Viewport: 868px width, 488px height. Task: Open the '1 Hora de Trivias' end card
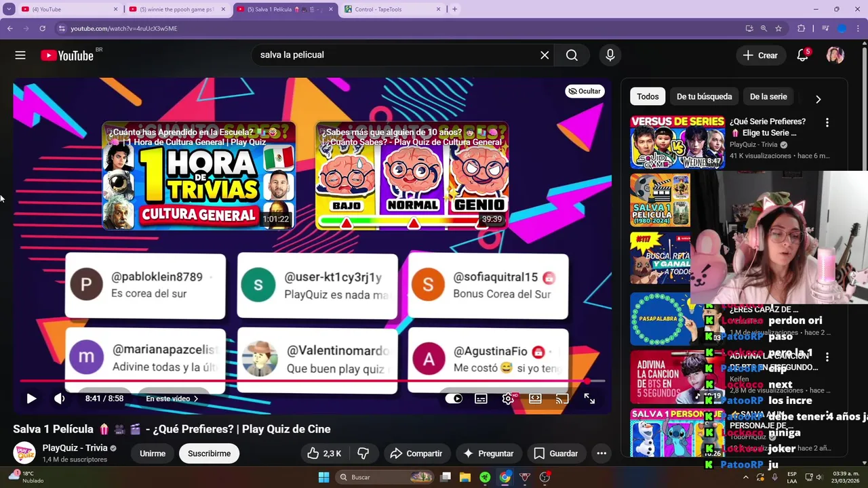click(x=199, y=176)
